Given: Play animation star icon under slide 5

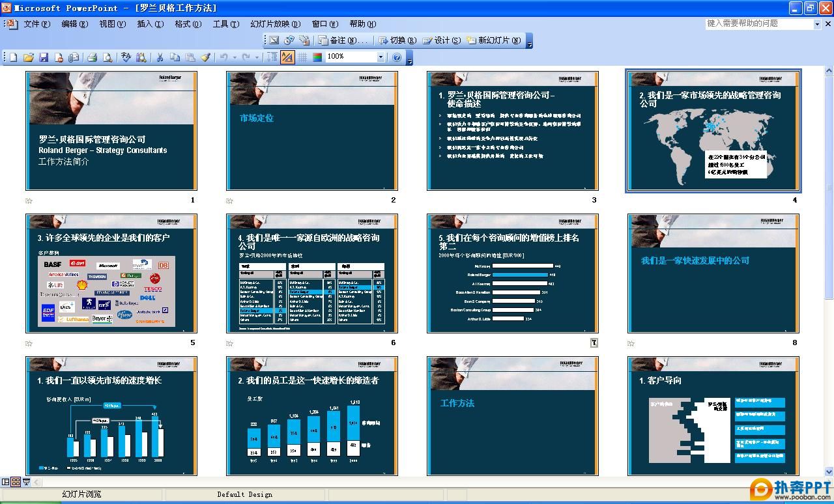Looking at the screenshot, I should (x=29, y=343).
